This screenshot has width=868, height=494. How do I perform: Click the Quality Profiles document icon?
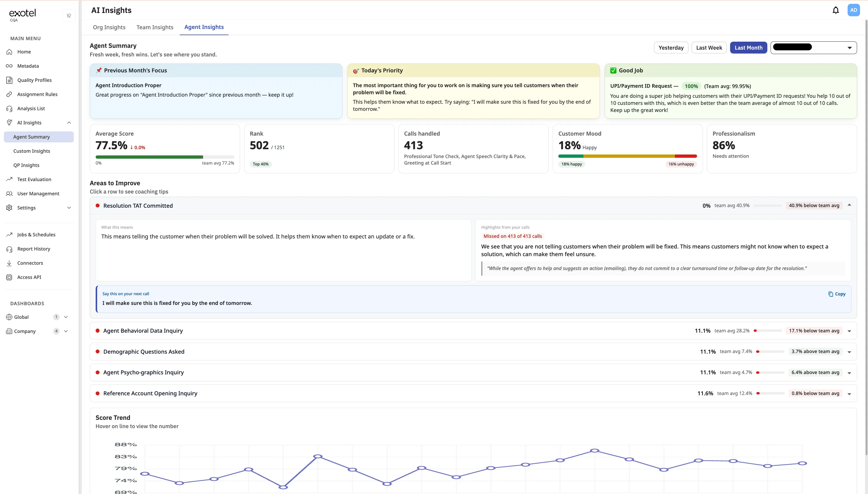9,80
